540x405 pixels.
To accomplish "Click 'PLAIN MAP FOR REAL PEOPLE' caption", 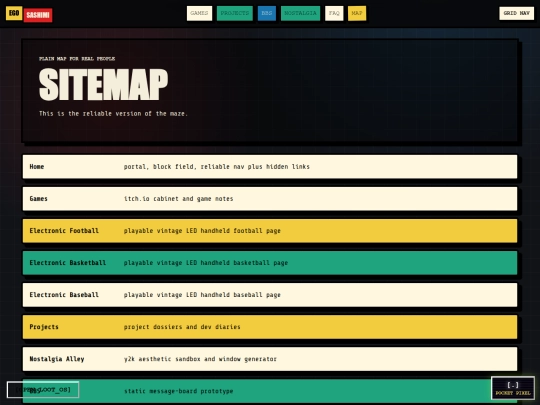I will [77, 59].
